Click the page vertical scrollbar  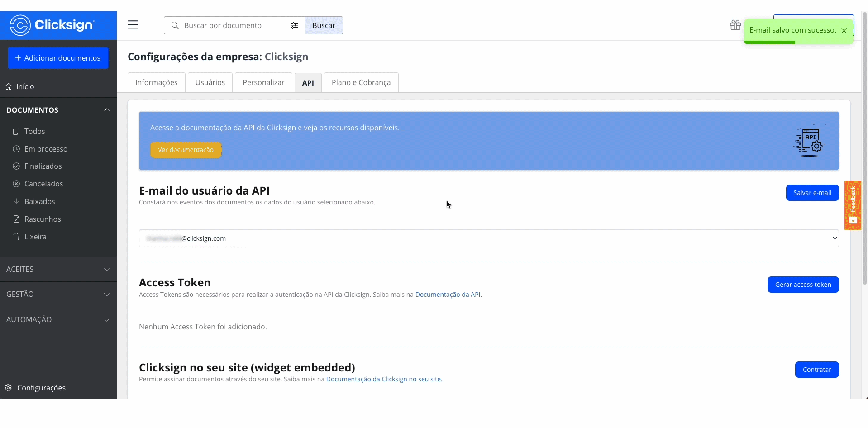(865, 149)
